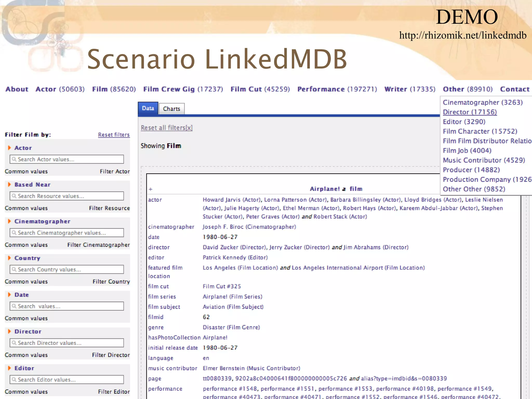Screen dimensions: 532x399
Task: Open Patrick Kennedy (Editor) link
Action: pyautogui.click(x=235, y=257)
